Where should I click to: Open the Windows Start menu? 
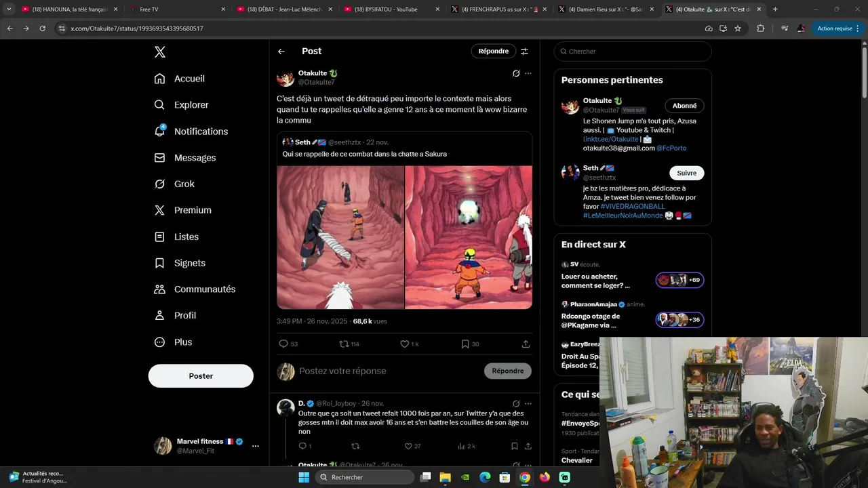[x=304, y=477]
